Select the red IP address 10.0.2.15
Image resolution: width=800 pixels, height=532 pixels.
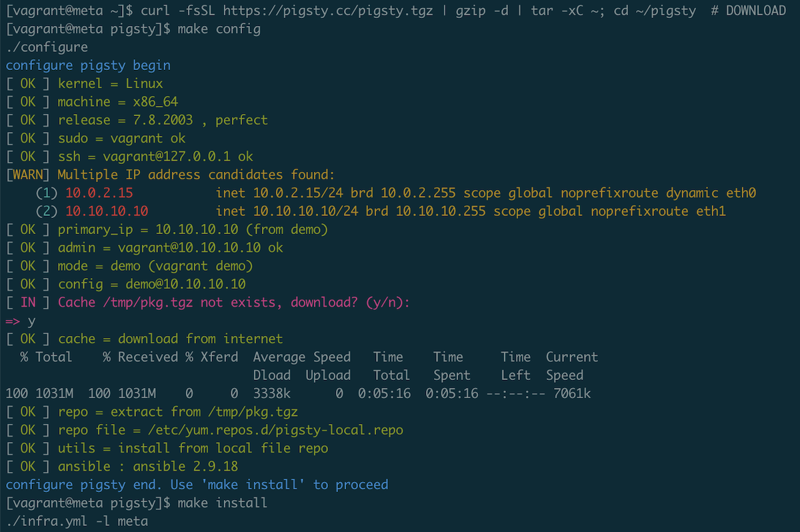[x=99, y=193]
